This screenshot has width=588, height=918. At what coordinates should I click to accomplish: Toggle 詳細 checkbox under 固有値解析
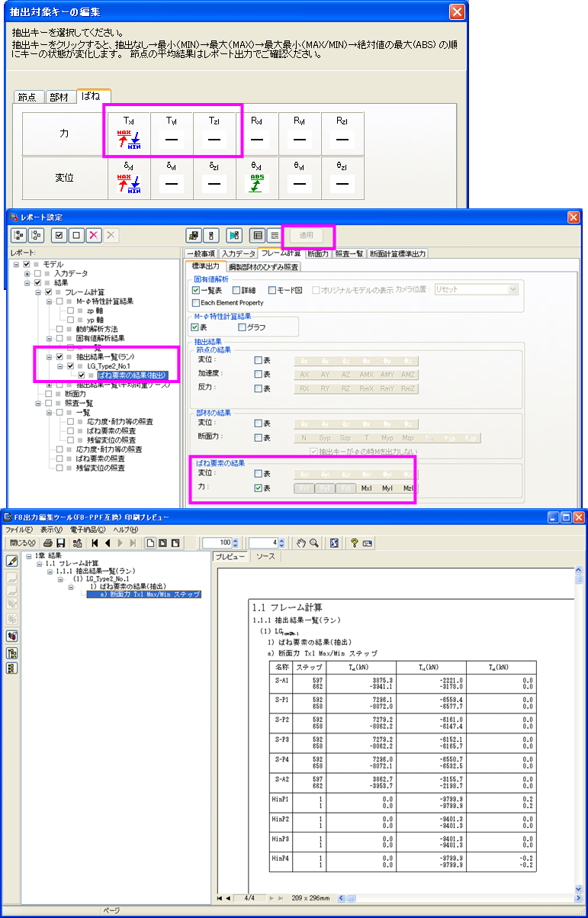click(x=236, y=290)
